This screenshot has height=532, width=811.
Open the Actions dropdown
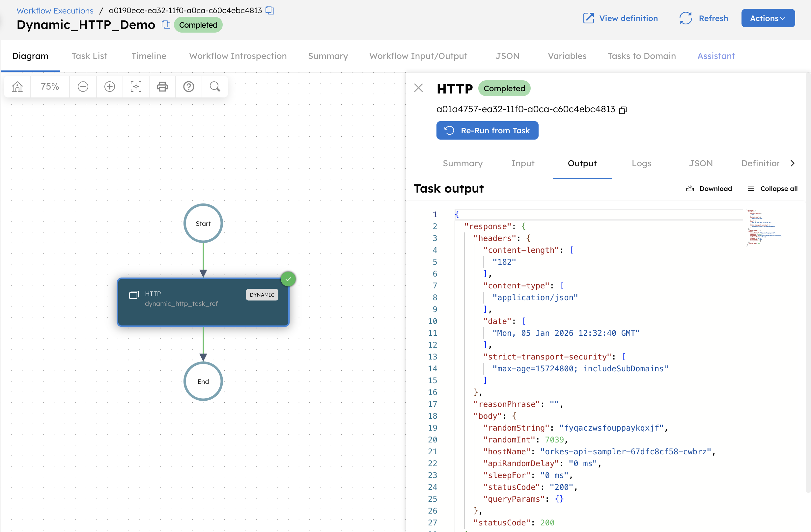(768, 18)
